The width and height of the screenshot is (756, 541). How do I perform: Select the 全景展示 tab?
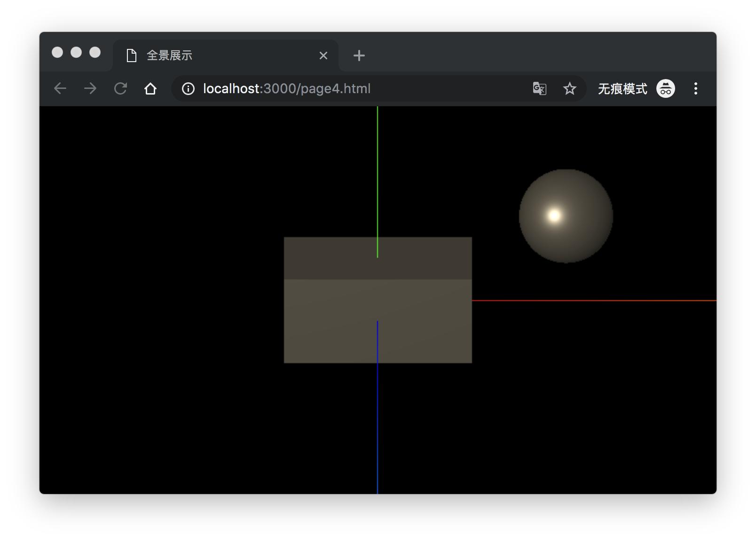[212, 56]
